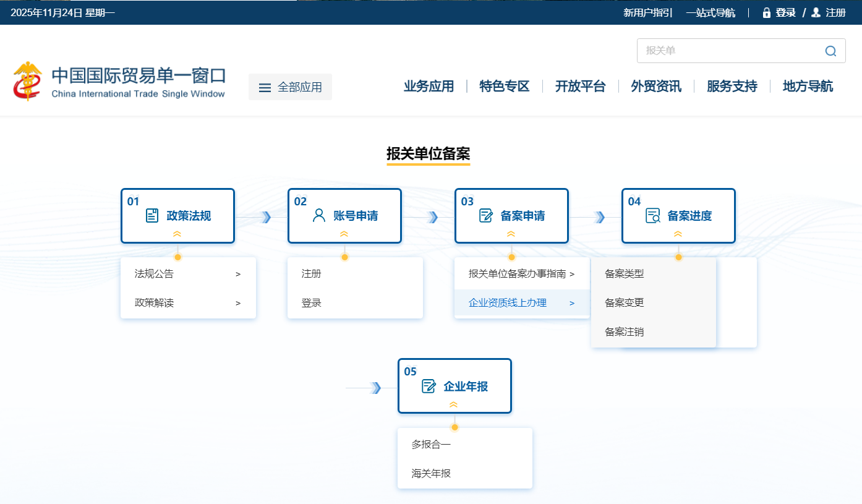Collapse the 企业年报 step chevron
This screenshot has height=504, width=862.
453,404
